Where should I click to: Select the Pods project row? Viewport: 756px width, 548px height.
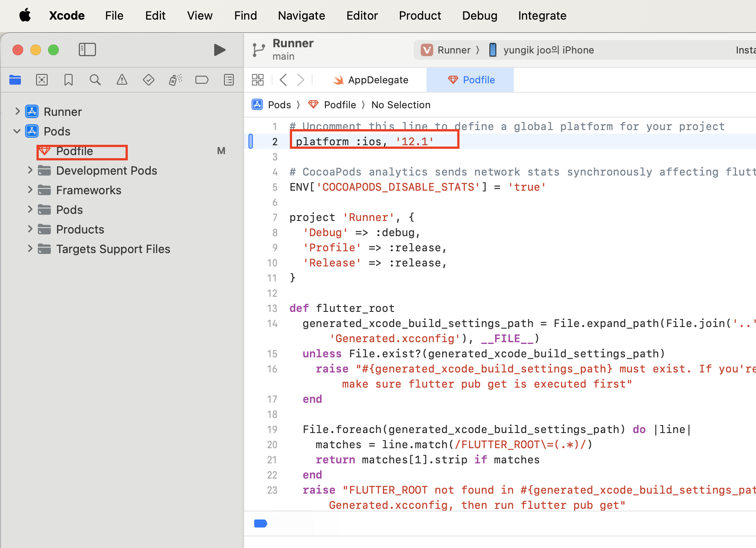point(122,131)
